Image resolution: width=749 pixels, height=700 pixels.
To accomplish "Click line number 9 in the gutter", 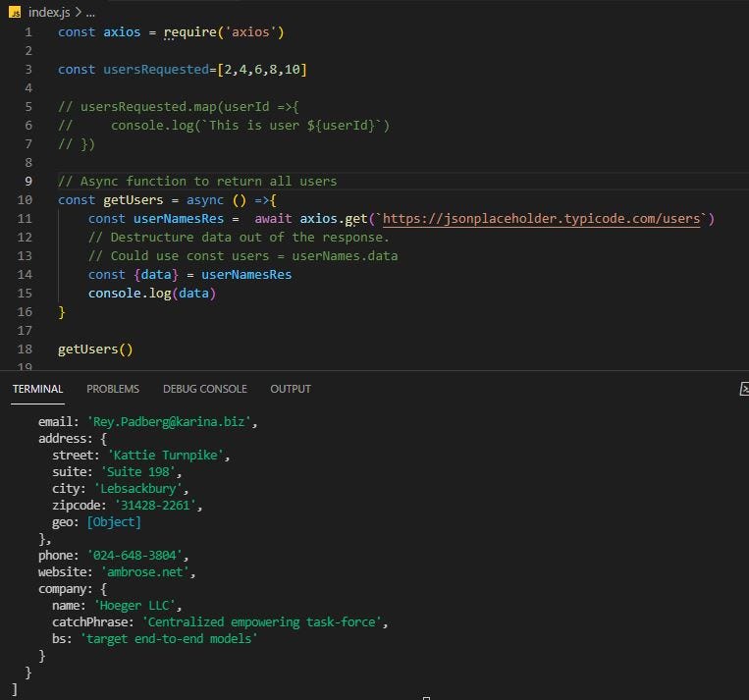I will [x=28, y=182].
